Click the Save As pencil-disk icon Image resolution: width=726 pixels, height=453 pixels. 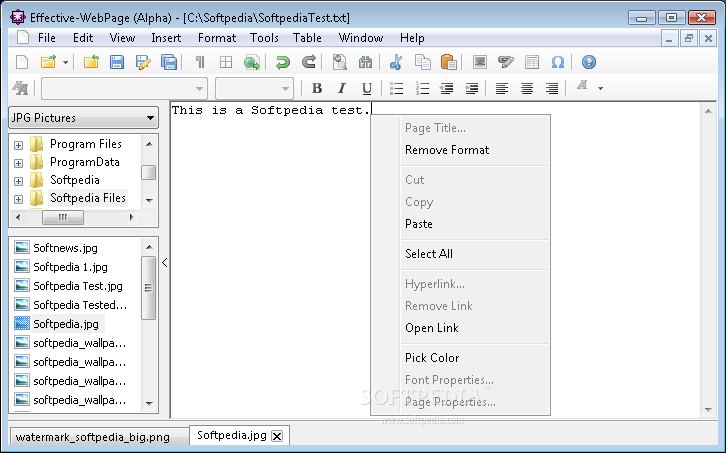pos(143,62)
